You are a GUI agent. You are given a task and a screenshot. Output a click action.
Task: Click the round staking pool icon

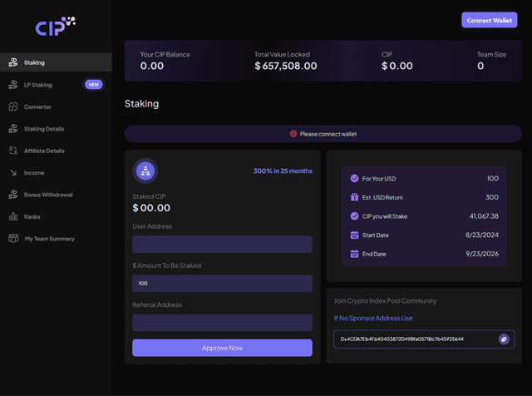[x=145, y=171]
